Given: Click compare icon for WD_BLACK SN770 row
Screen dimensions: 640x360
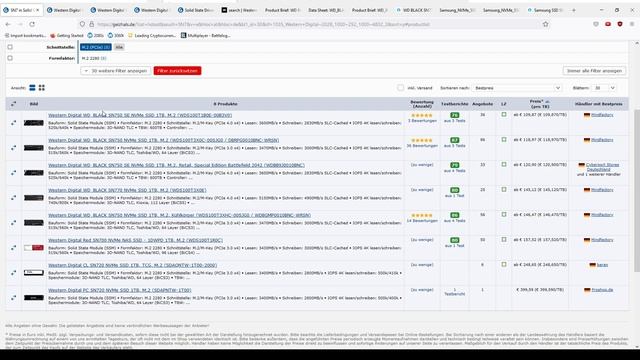Looking at the screenshot, I should point(13,198).
